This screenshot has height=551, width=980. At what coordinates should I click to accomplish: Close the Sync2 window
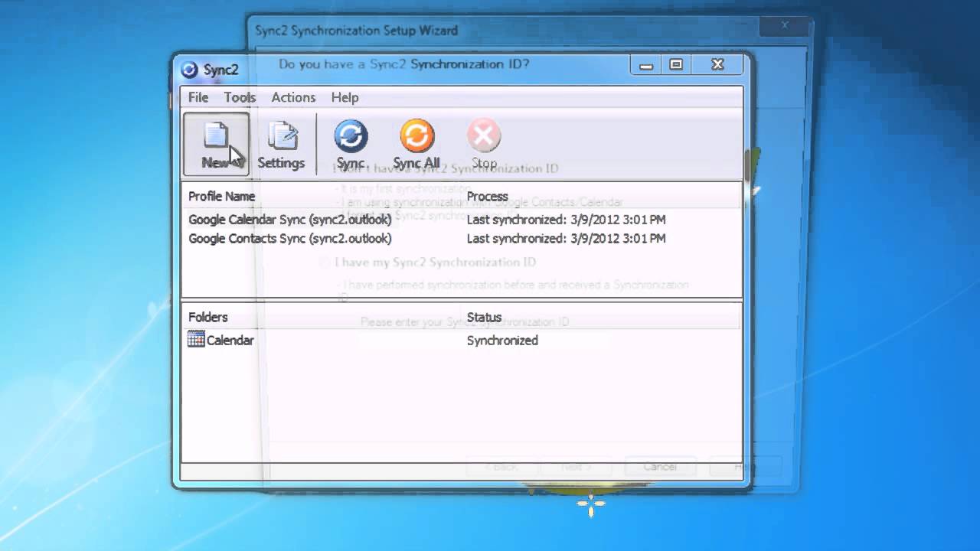tap(717, 65)
